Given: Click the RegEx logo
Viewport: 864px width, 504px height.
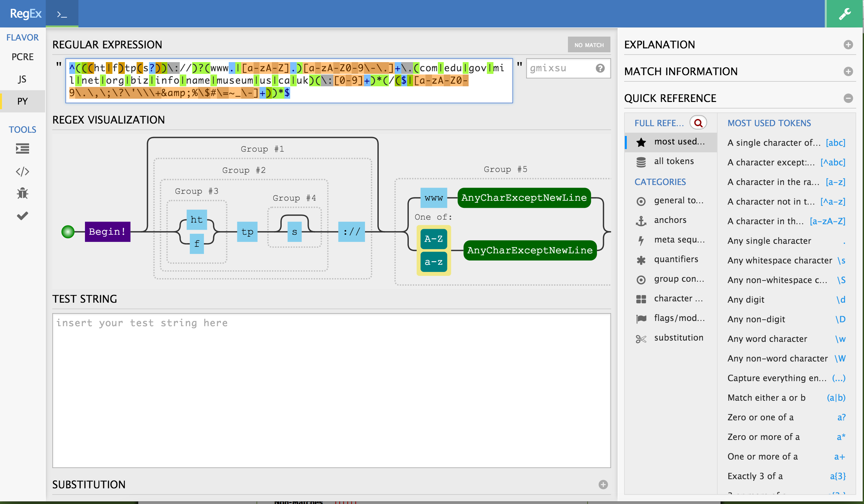Looking at the screenshot, I should pyautogui.click(x=25, y=14).
